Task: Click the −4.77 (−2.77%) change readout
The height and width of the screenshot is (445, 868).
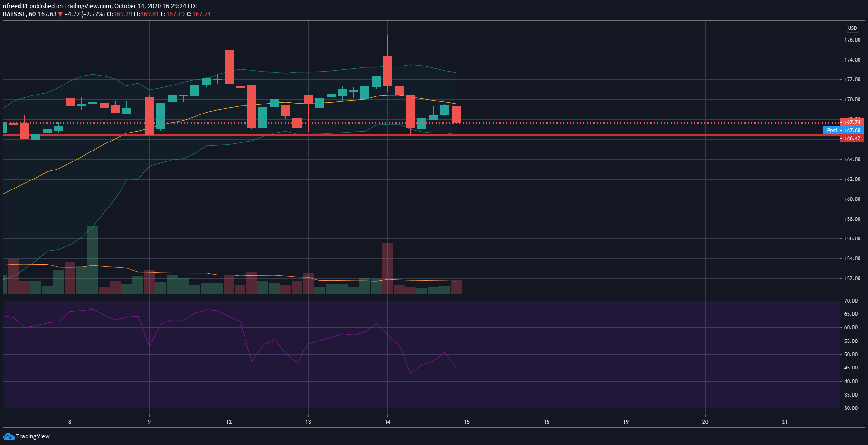Action: [85, 14]
